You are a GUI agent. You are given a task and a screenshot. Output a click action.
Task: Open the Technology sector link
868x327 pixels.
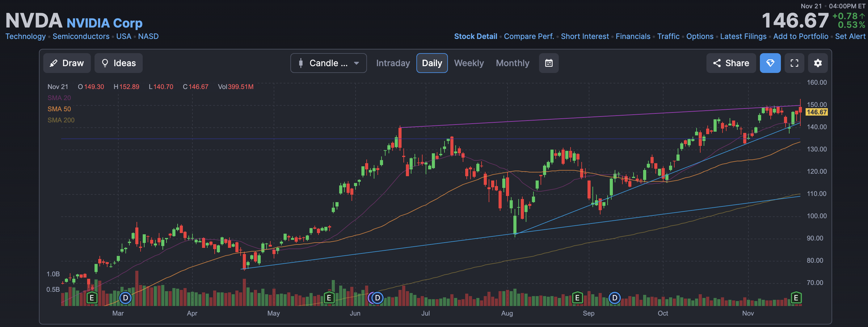(25, 36)
